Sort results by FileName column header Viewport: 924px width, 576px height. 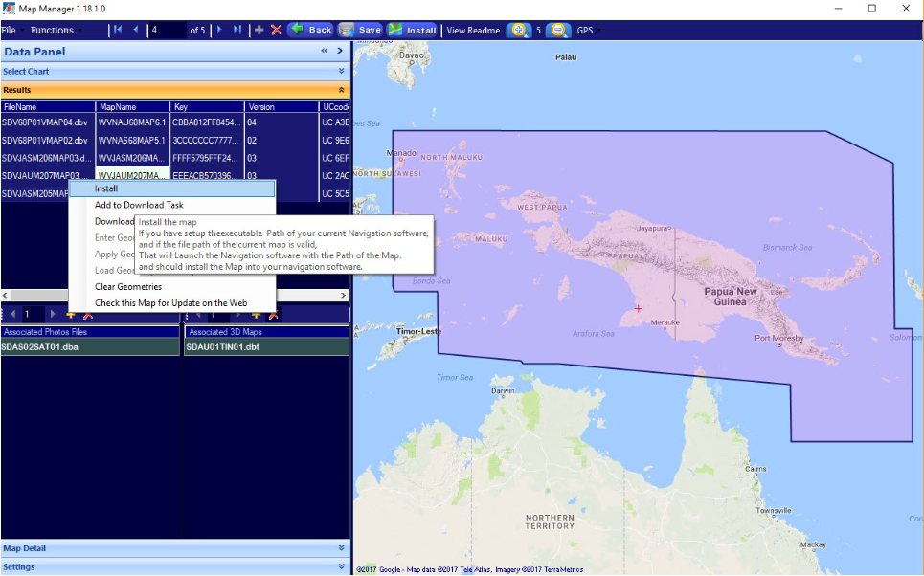click(x=48, y=106)
